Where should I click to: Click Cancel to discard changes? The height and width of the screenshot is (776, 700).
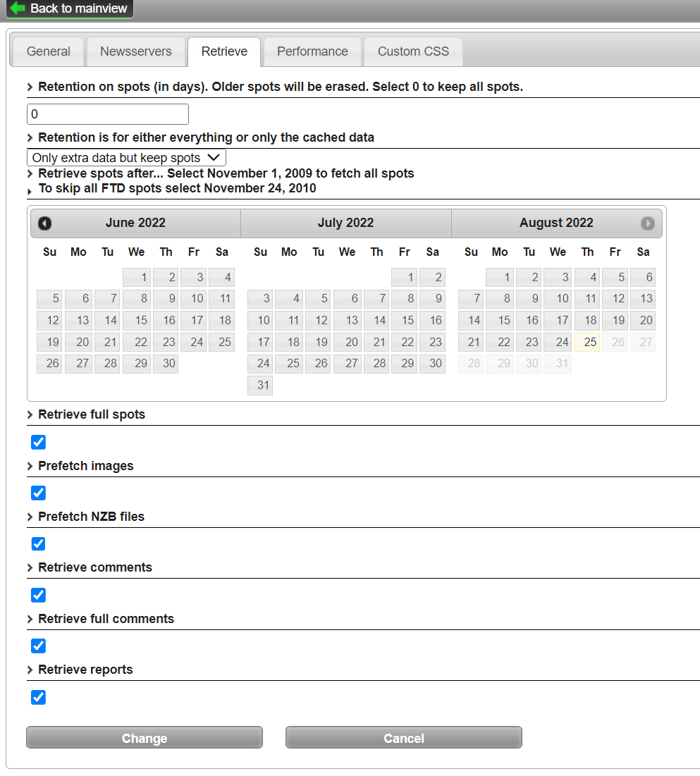[403, 737]
